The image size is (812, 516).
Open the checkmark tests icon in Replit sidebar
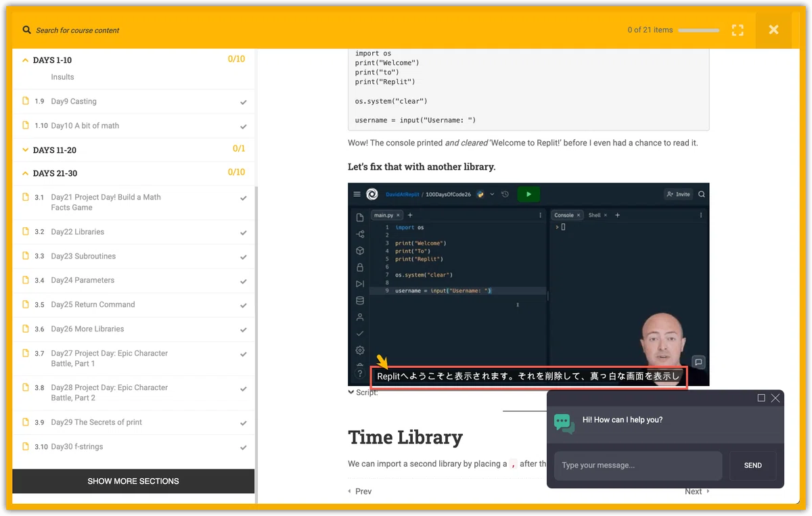pos(360,333)
